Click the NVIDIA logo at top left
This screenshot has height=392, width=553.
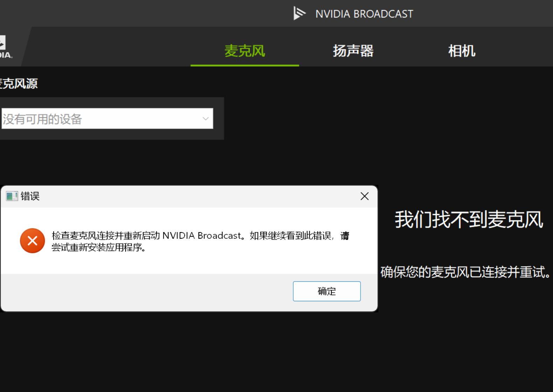coord(6,47)
